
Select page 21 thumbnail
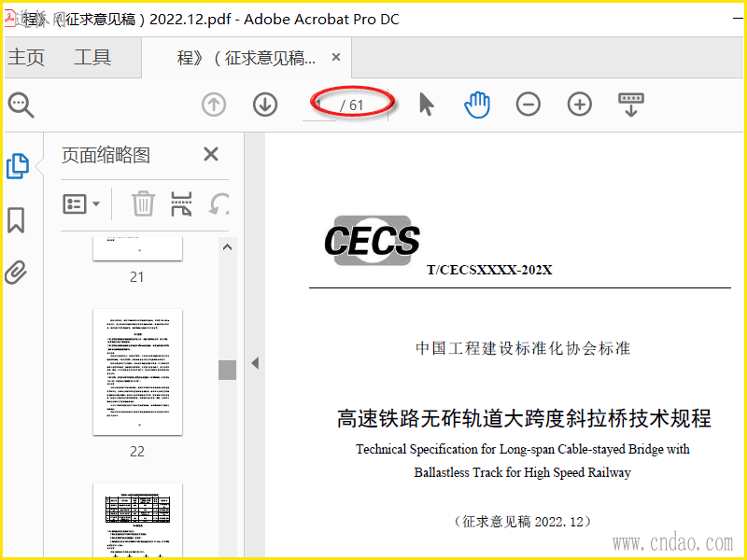click(137, 248)
